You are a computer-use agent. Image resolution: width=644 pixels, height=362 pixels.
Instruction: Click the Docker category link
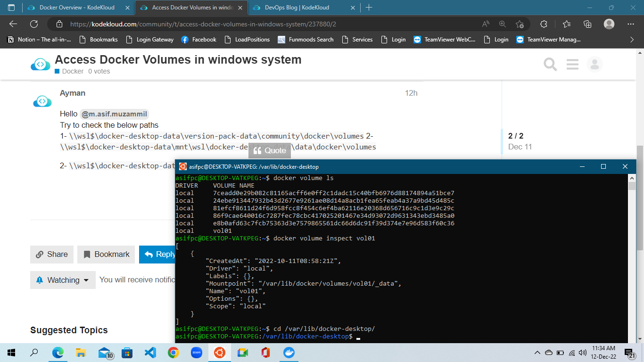[72, 71]
